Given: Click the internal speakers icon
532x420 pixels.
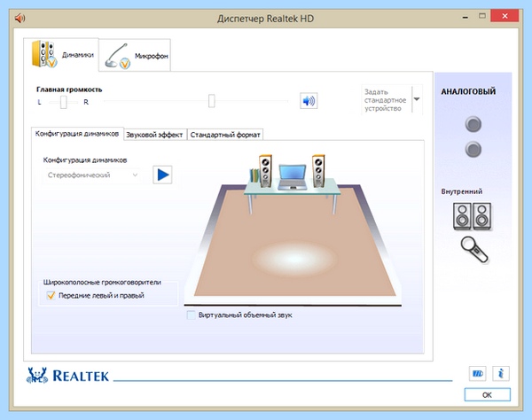Looking at the screenshot, I should click(x=473, y=216).
